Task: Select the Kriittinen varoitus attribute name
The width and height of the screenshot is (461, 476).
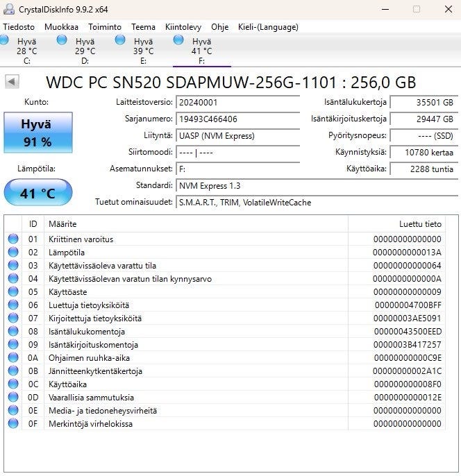Action: click(81, 239)
